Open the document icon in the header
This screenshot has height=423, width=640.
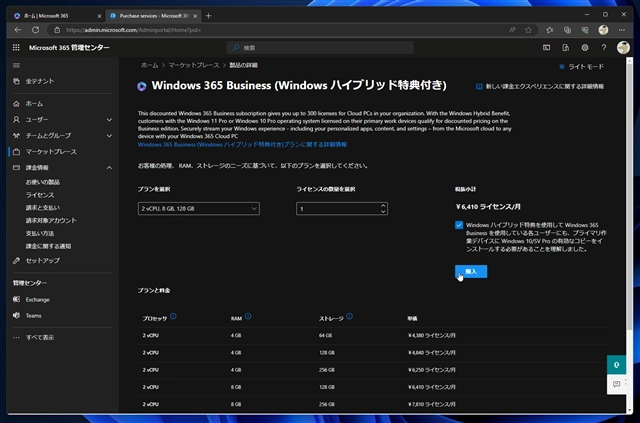565,48
